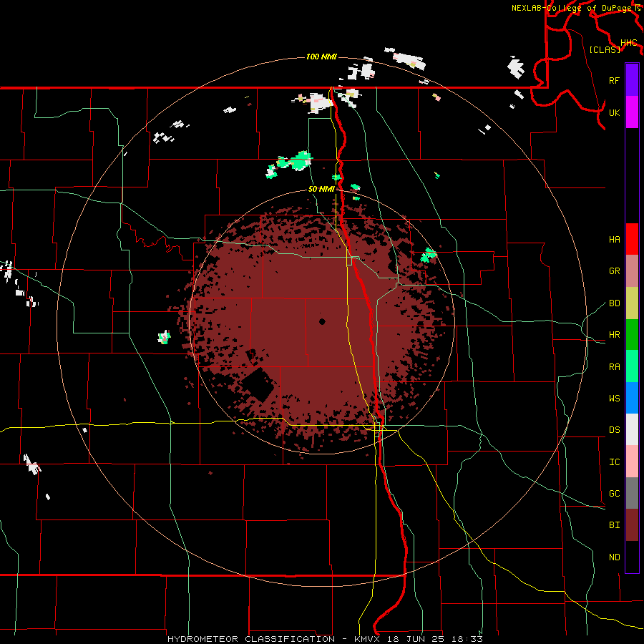
Task: Click the HR legend label
Action: (614, 335)
